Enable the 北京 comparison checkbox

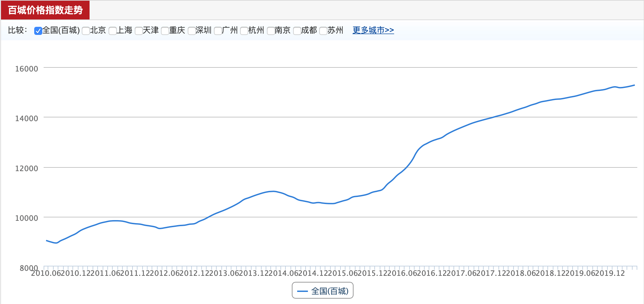coord(86,31)
